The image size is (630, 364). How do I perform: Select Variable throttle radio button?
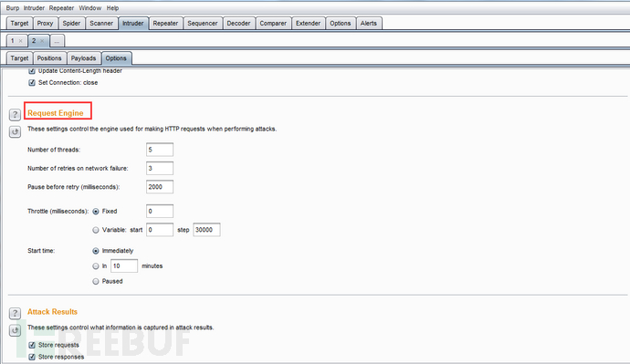[96, 230]
